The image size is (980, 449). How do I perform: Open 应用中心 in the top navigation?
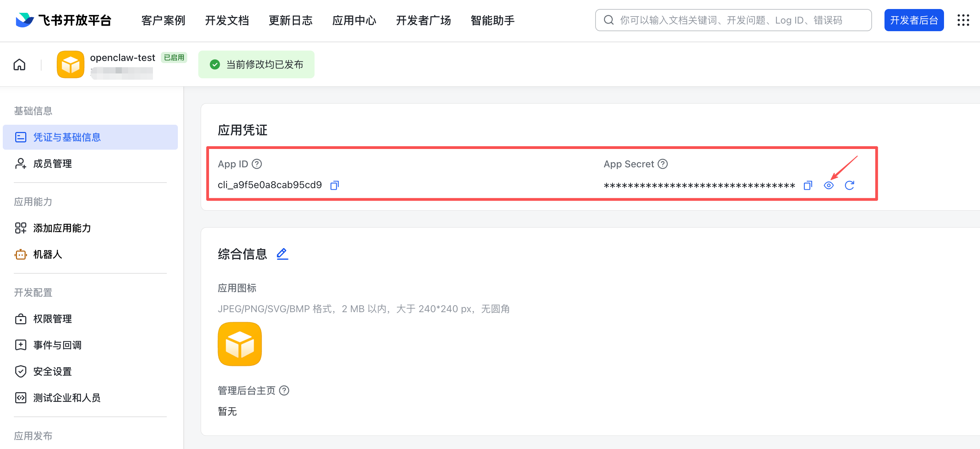(x=354, y=20)
